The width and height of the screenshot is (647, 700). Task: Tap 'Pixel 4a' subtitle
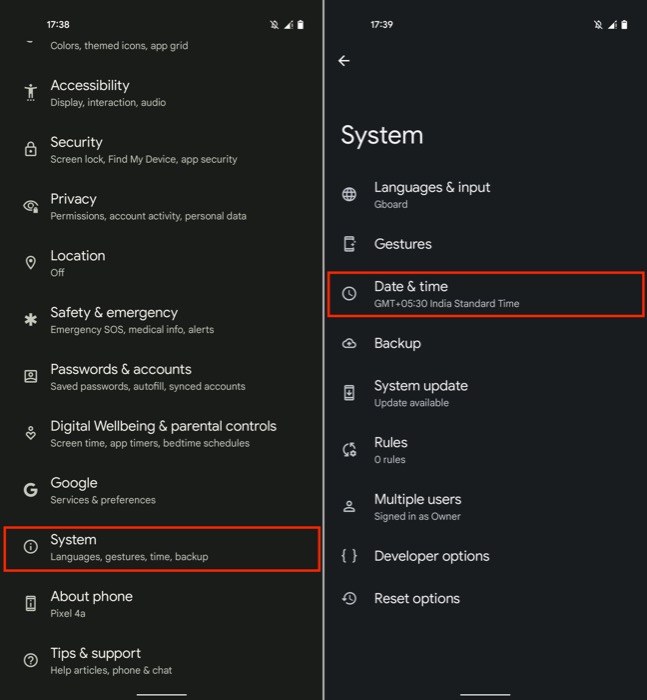click(67, 613)
